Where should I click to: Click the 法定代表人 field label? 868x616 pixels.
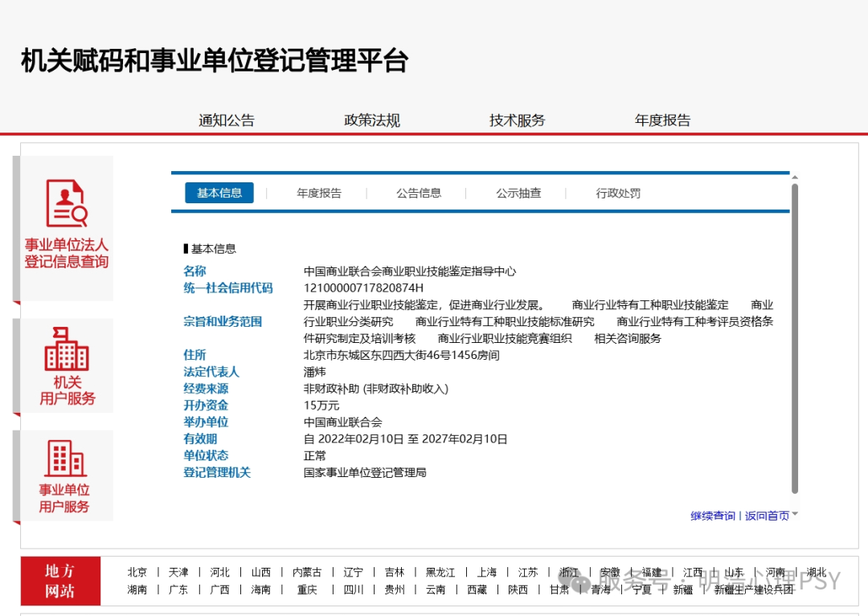pos(211,372)
